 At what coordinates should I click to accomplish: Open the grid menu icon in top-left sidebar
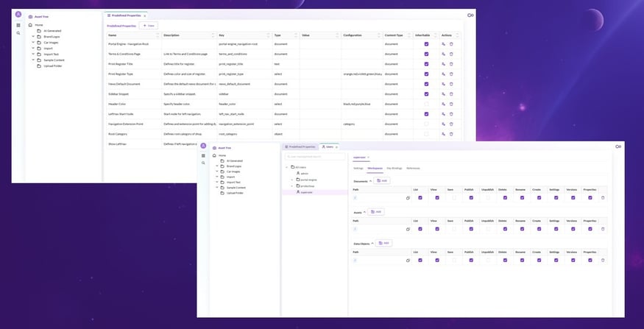click(x=18, y=25)
